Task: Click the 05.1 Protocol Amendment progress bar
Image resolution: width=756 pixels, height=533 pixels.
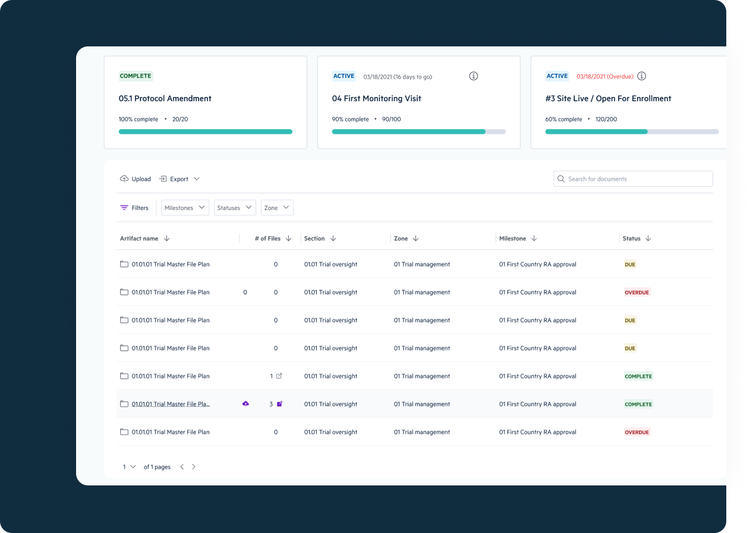Action: coord(206,131)
